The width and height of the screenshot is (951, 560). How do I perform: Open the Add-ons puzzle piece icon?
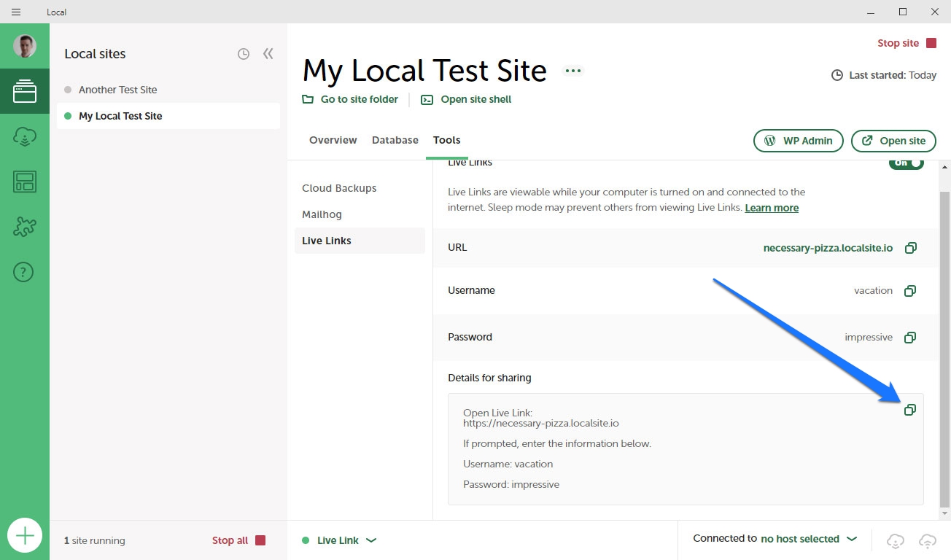coord(25,227)
